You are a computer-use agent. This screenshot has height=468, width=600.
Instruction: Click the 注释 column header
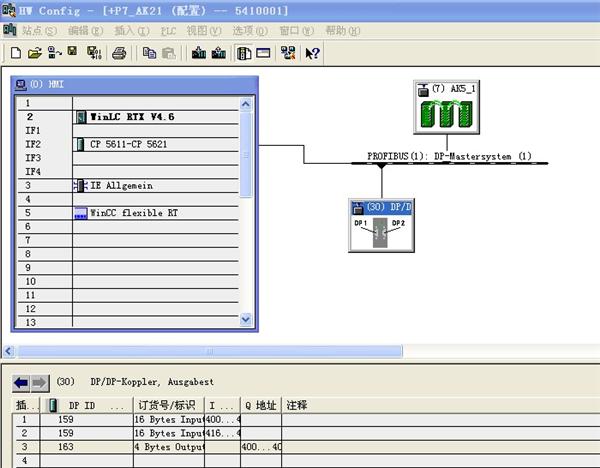pyautogui.click(x=440, y=405)
